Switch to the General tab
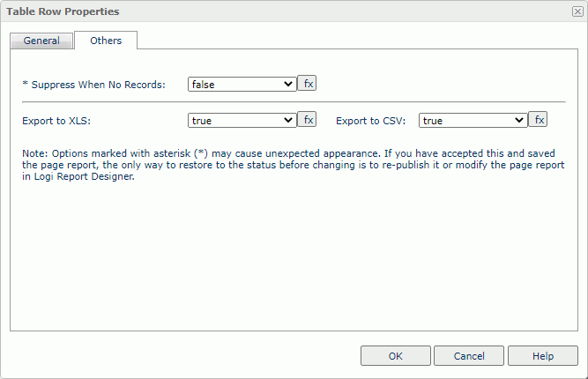Viewport: 588px width, 379px height. click(x=41, y=41)
